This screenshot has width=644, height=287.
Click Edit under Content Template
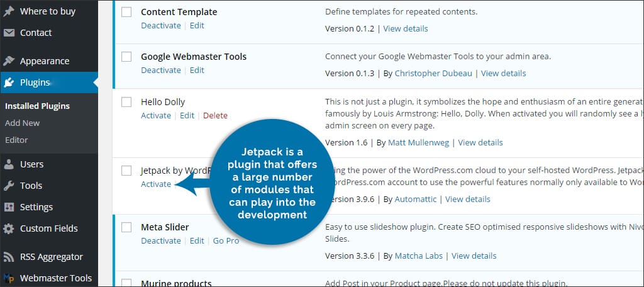(197, 25)
